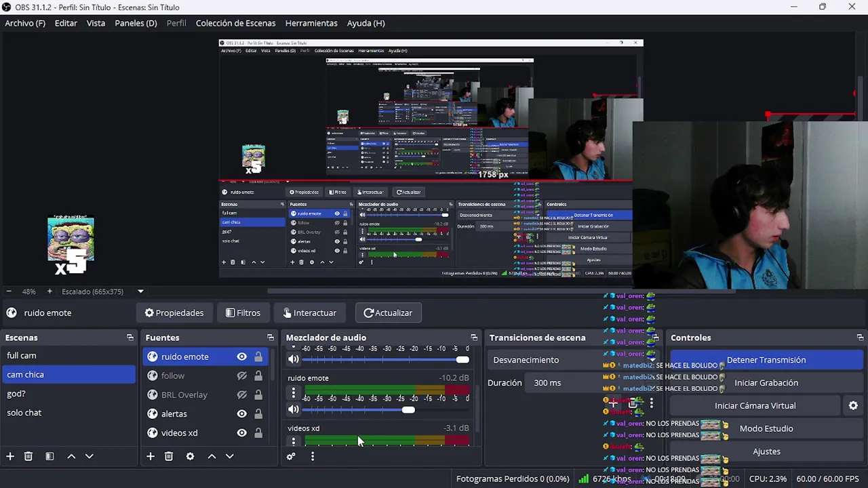
Task: Toggle lock on alertas source
Action: point(258,413)
